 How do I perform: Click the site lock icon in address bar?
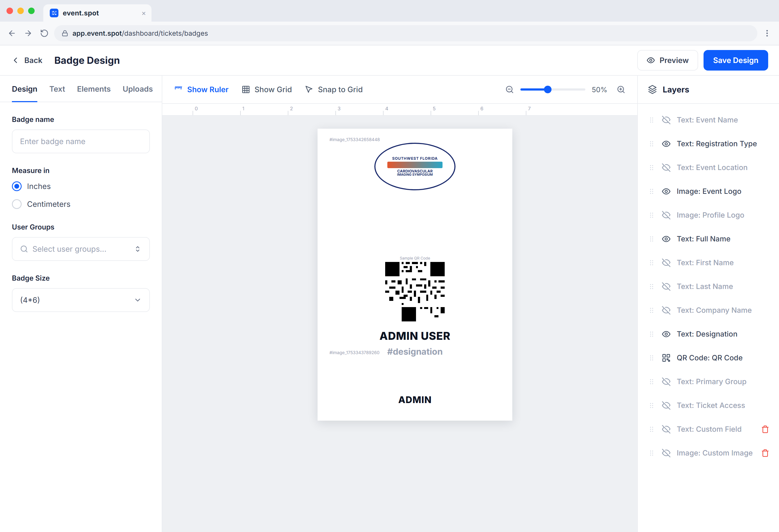(x=65, y=33)
